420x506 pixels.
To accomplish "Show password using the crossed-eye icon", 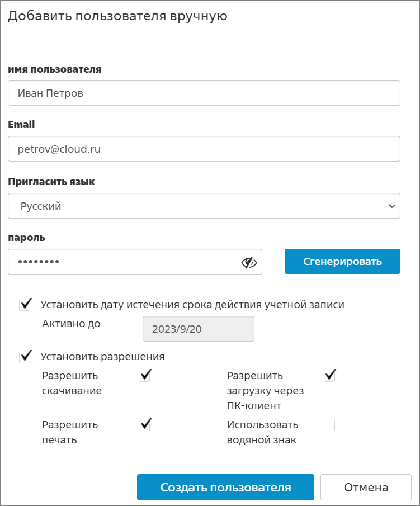I will 249,263.
